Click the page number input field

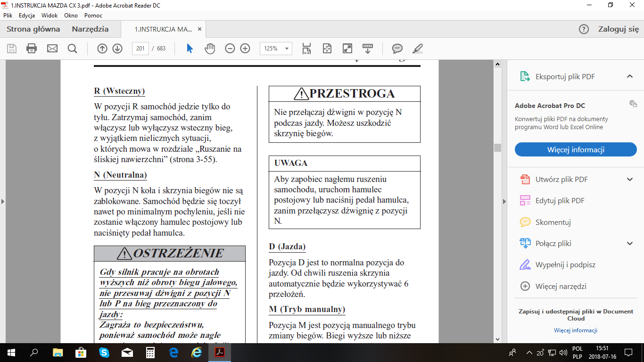pyautogui.click(x=140, y=49)
